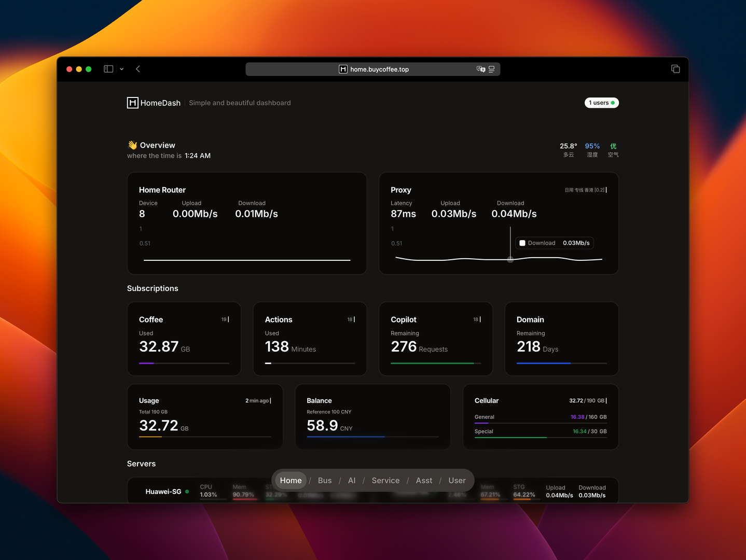
Task: Click the back navigation arrow
Action: [x=137, y=68]
